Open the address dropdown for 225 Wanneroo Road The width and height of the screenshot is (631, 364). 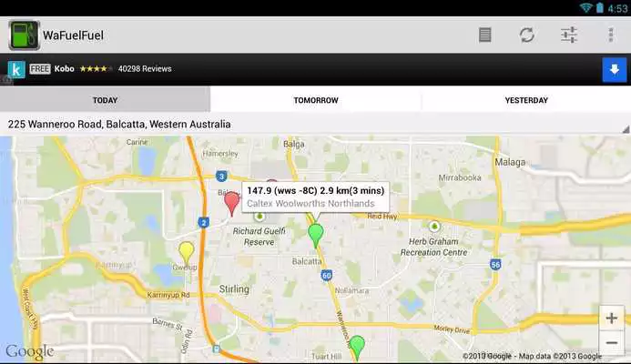click(x=315, y=125)
